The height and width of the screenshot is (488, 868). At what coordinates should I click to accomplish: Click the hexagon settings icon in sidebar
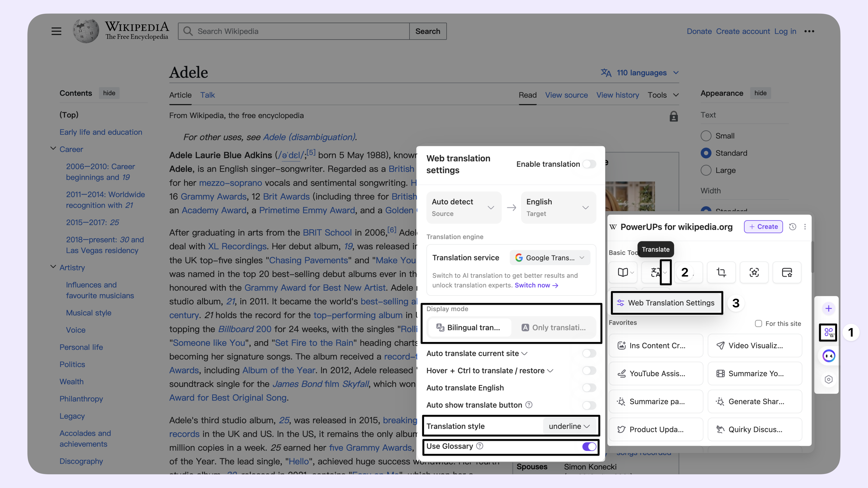(x=828, y=379)
